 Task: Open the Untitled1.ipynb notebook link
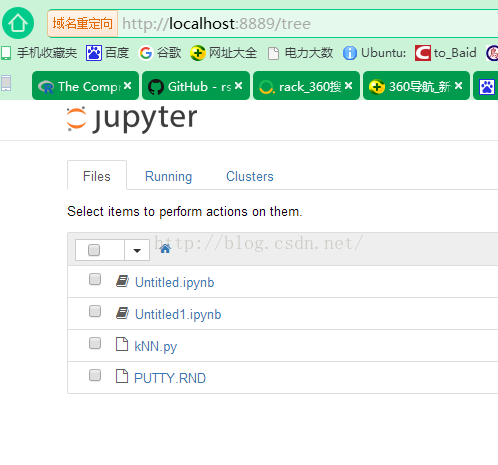point(178,314)
